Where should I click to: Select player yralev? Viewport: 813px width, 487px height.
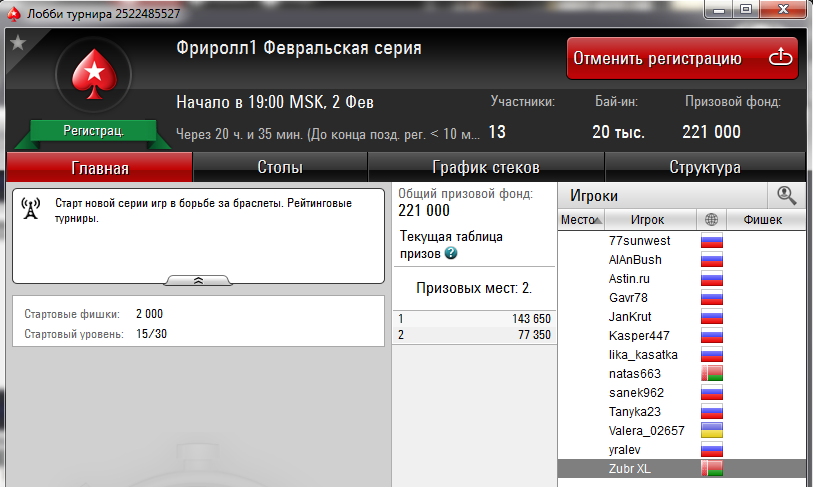coord(682,450)
